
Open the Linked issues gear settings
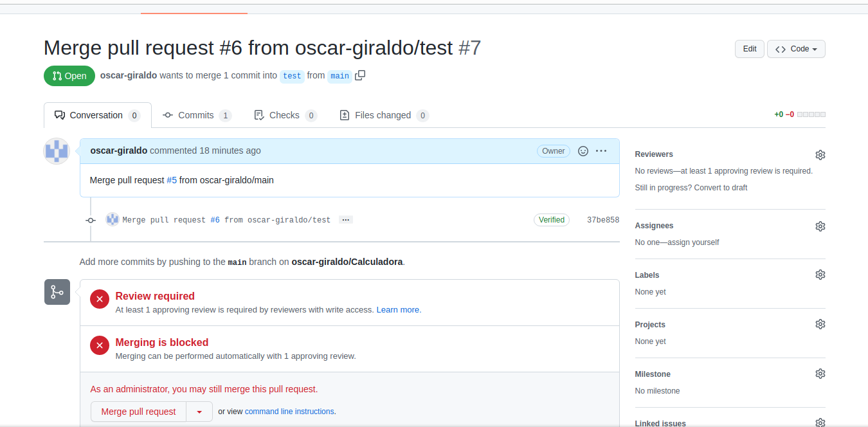click(820, 422)
